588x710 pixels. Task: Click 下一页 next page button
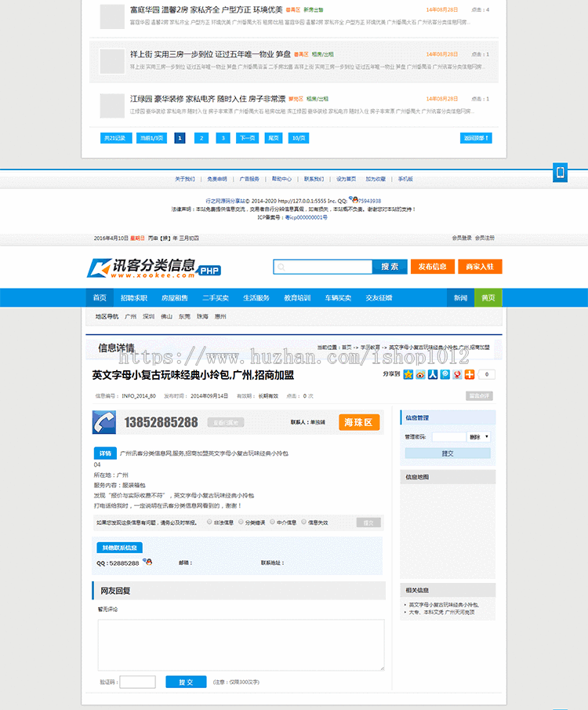pos(247,138)
